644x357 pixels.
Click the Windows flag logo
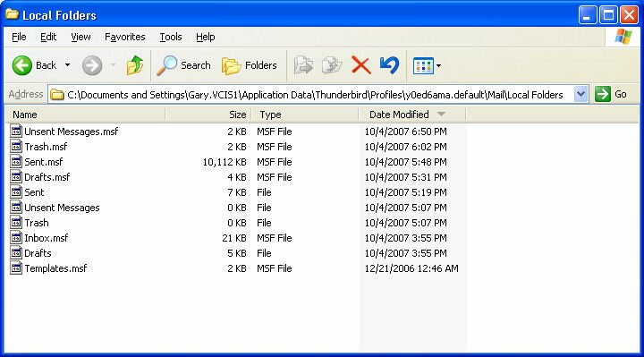point(623,37)
